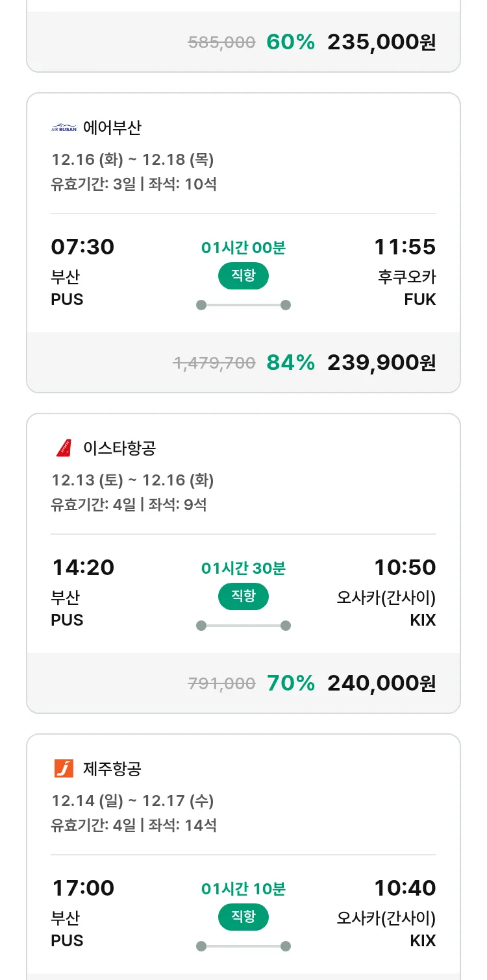Select the 239,900원 discounted price
This screenshot has width=487, height=980.
coord(381,363)
